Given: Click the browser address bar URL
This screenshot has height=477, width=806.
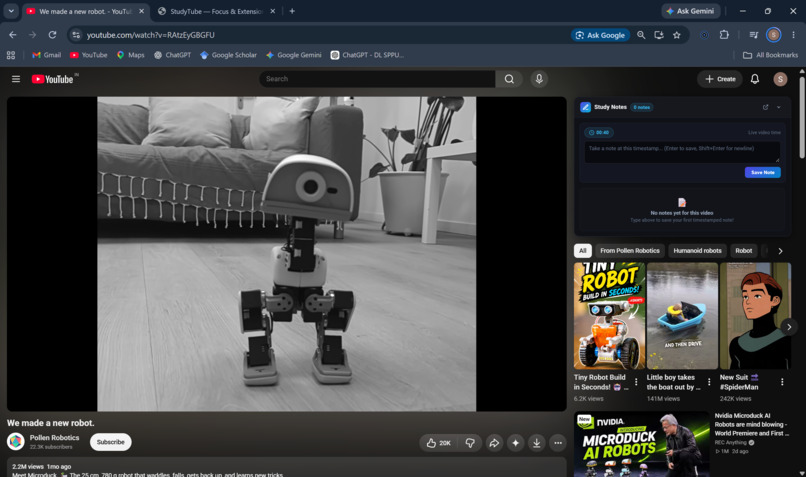Looking at the screenshot, I should 150,35.
